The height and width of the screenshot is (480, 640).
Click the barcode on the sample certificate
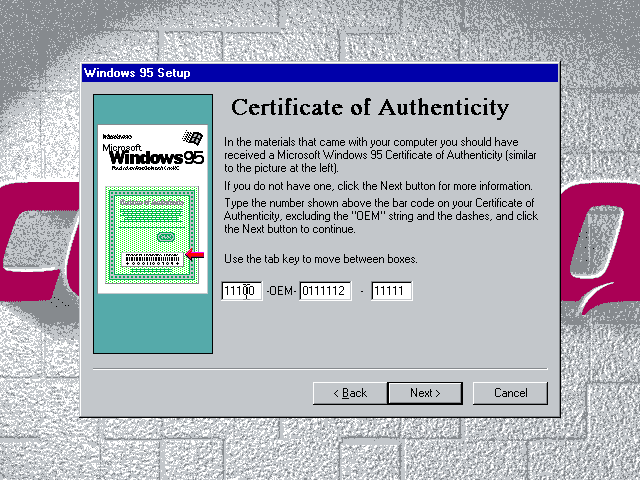pos(152,260)
